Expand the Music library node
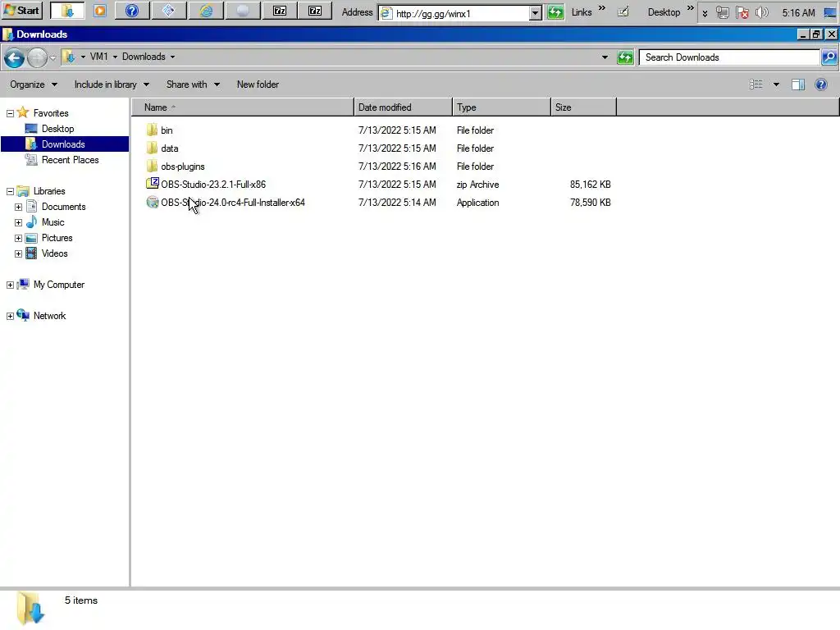 (18, 222)
